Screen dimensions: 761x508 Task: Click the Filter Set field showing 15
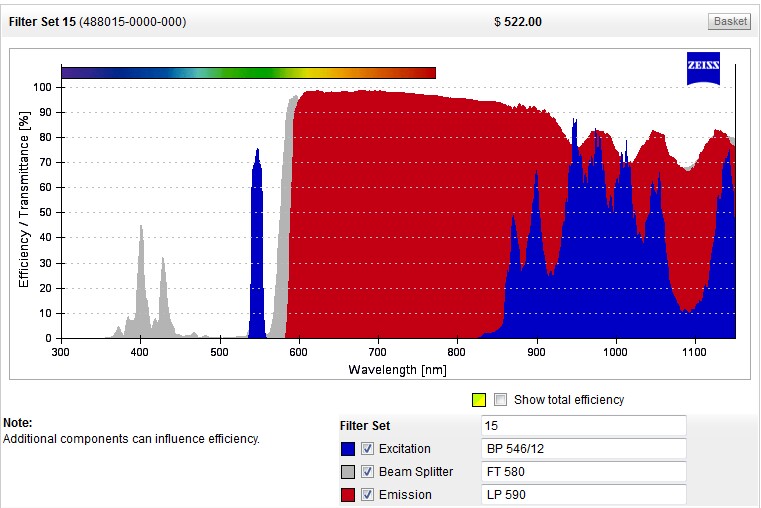583,426
